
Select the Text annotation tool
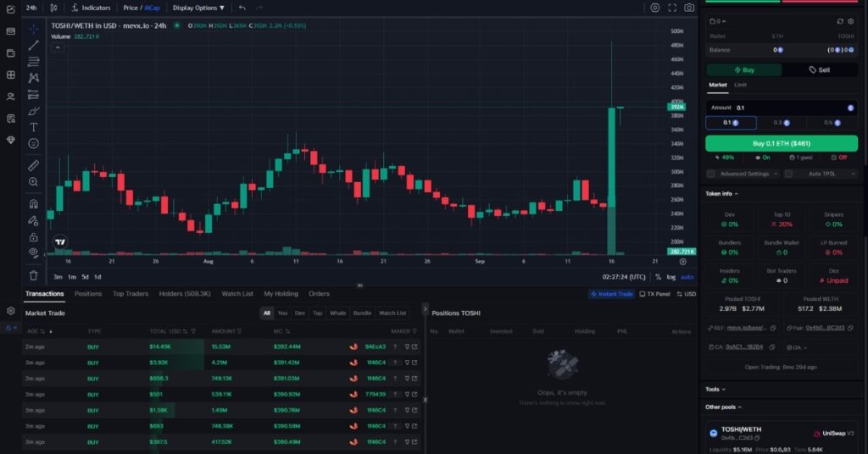click(33, 127)
